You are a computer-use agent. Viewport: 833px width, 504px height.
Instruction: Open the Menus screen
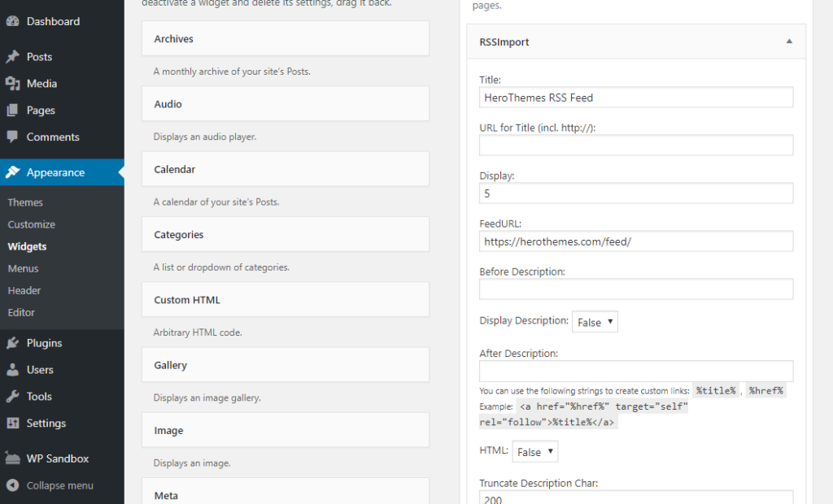tap(23, 267)
